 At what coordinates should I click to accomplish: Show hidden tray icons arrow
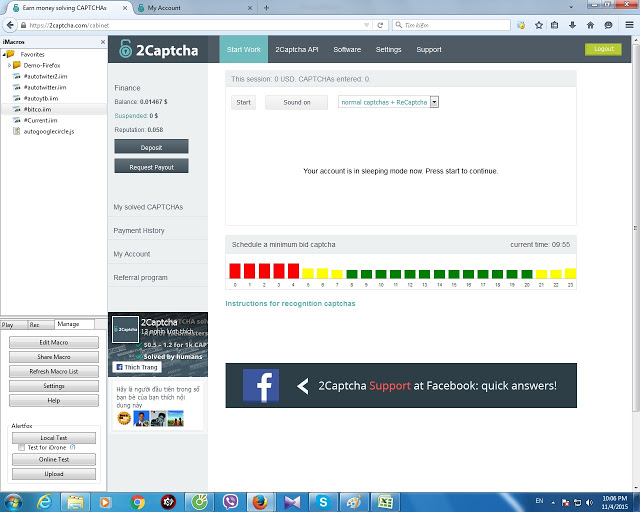click(x=553, y=502)
